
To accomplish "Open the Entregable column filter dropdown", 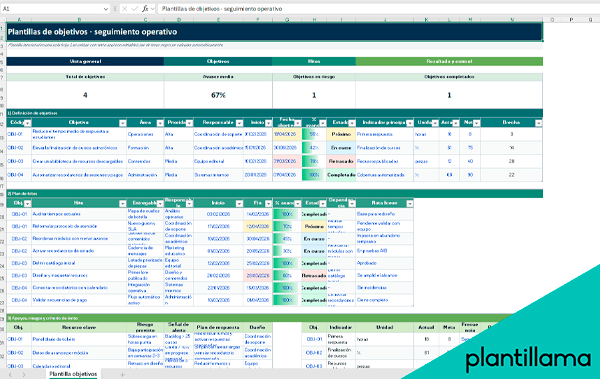I will pyautogui.click(x=160, y=203).
